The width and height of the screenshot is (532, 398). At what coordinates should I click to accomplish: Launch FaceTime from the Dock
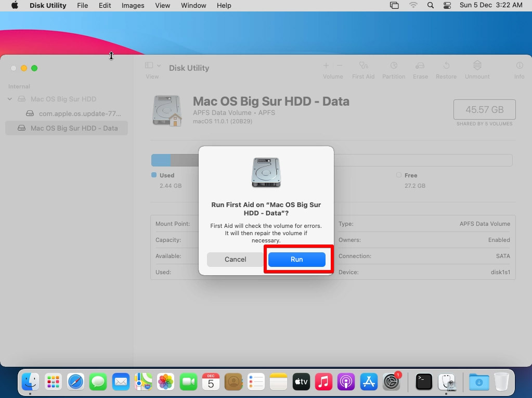click(x=188, y=382)
